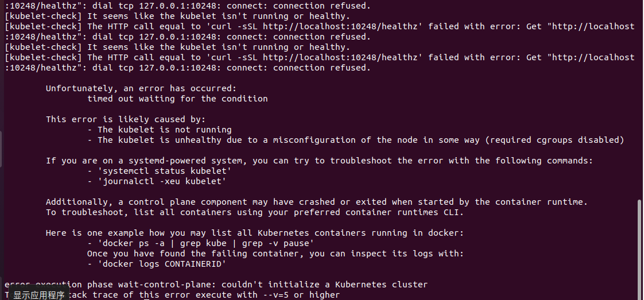This screenshot has width=644, height=300.
Task: Click 'Once you have found the failing container' line
Action: coord(276,254)
